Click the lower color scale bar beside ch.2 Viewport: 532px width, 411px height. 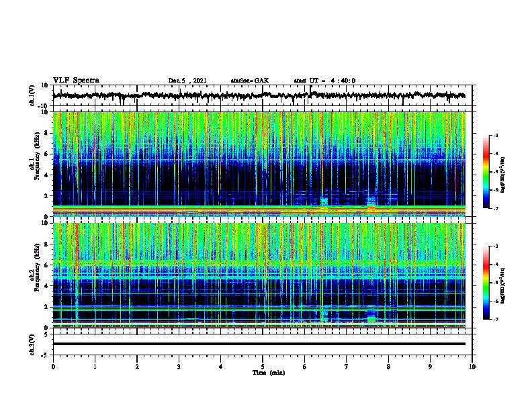(486, 283)
